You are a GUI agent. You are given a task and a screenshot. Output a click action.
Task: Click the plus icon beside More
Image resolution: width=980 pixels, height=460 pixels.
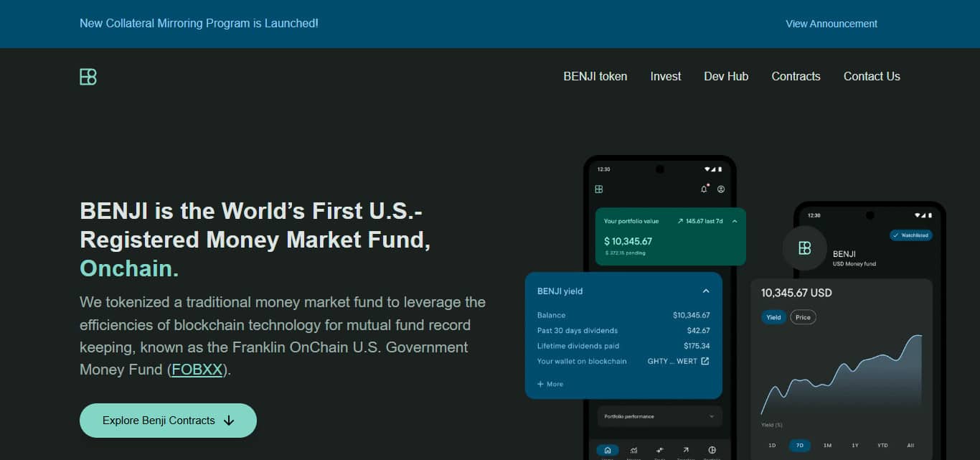pos(540,384)
